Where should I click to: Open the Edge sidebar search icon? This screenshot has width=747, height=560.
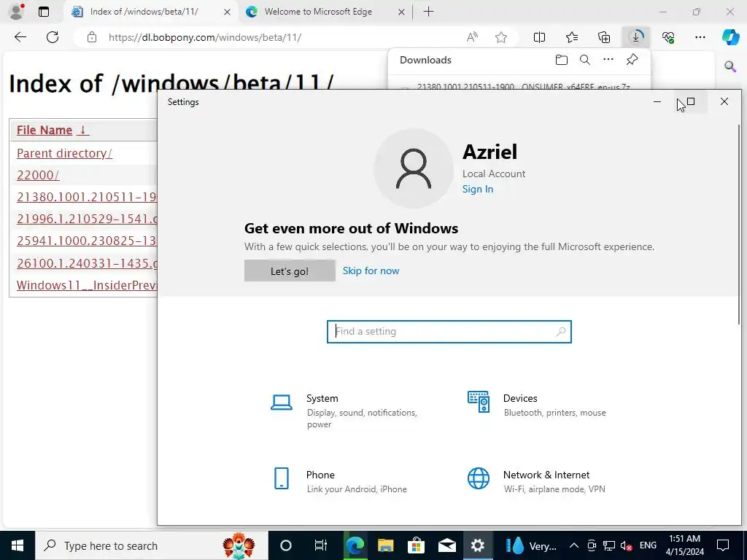pos(729,66)
